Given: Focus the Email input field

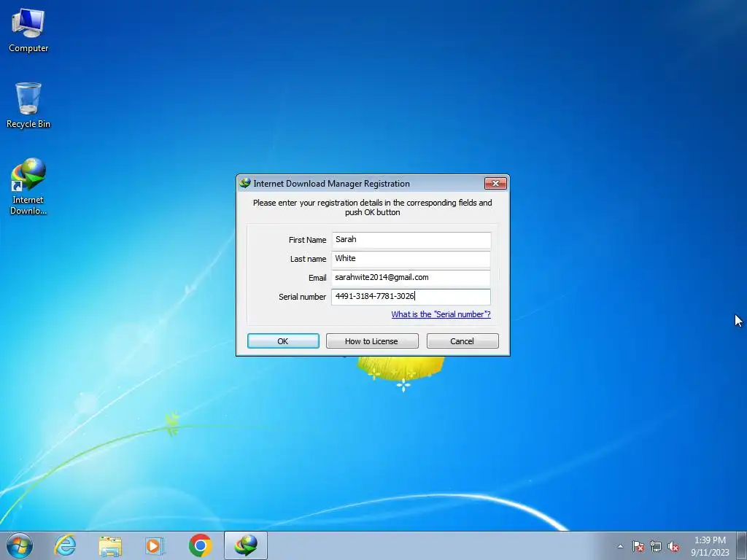Looking at the screenshot, I should pyautogui.click(x=411, y=278).
